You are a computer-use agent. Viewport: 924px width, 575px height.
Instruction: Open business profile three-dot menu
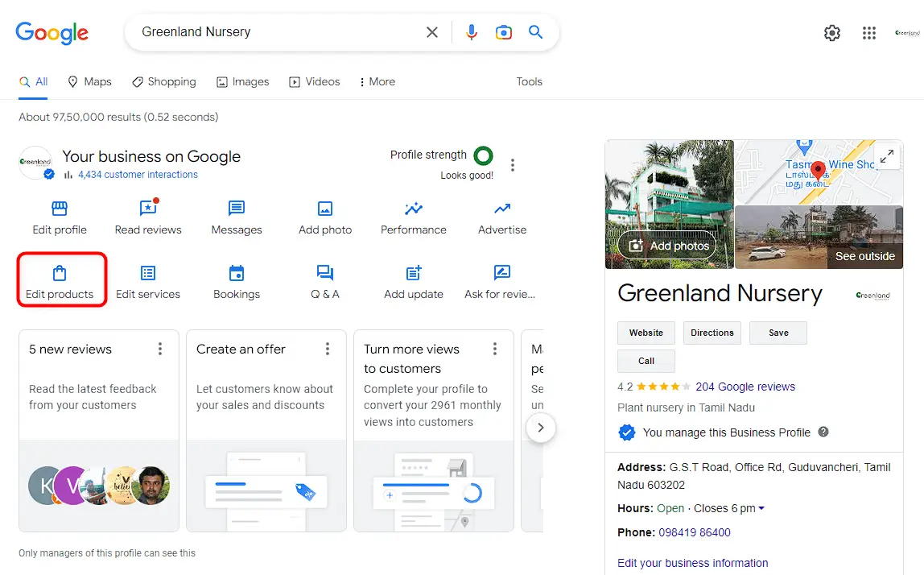point(513,164)
